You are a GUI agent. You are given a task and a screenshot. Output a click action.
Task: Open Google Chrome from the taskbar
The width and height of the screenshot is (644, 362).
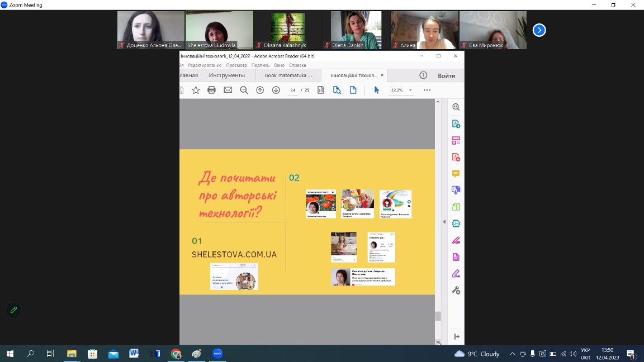pyautogui.click(x=176, y=354)
